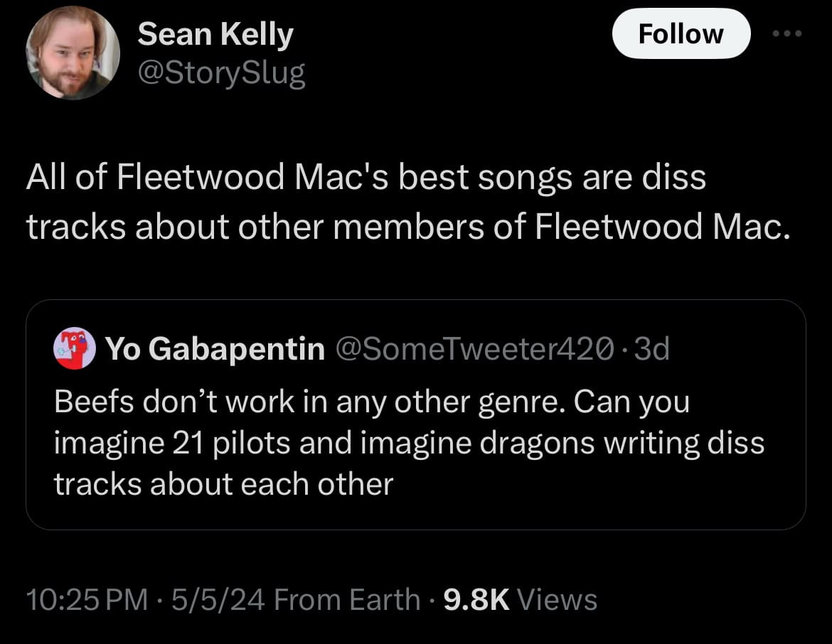The height and width of the screenshot is (644, 832).
Task: Click the 3d timestamp on quoted tweet
Action: [651, 348]
